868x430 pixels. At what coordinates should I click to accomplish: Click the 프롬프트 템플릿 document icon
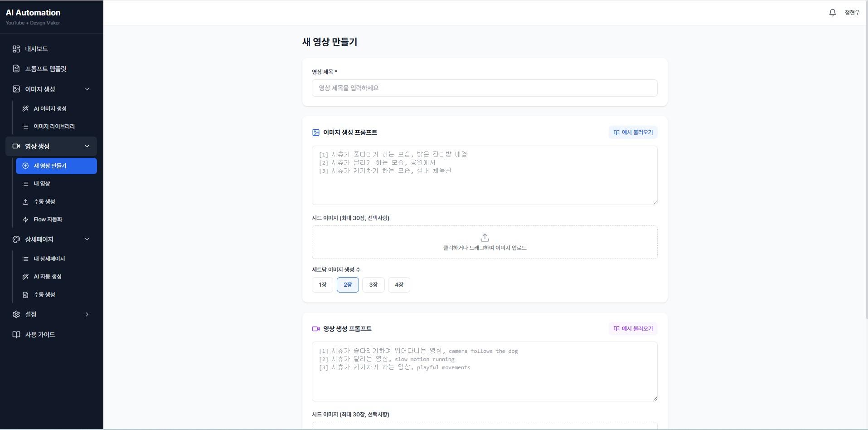click(16, 69)
